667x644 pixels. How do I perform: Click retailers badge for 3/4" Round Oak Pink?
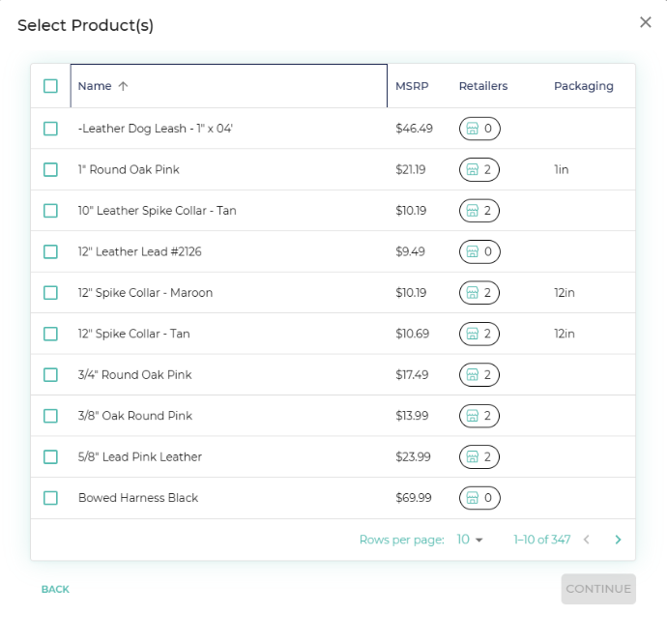[x=478, y=374]
